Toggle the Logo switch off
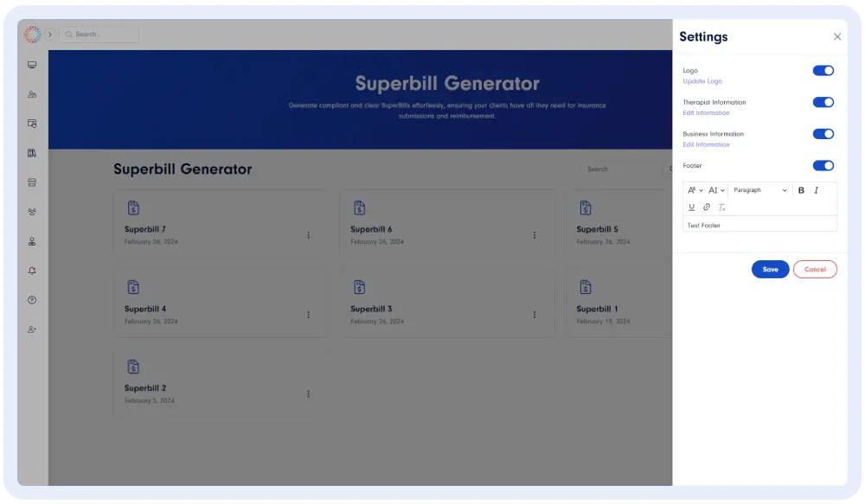The height and width of the screenshot is (504, 865). pos(823,71)
